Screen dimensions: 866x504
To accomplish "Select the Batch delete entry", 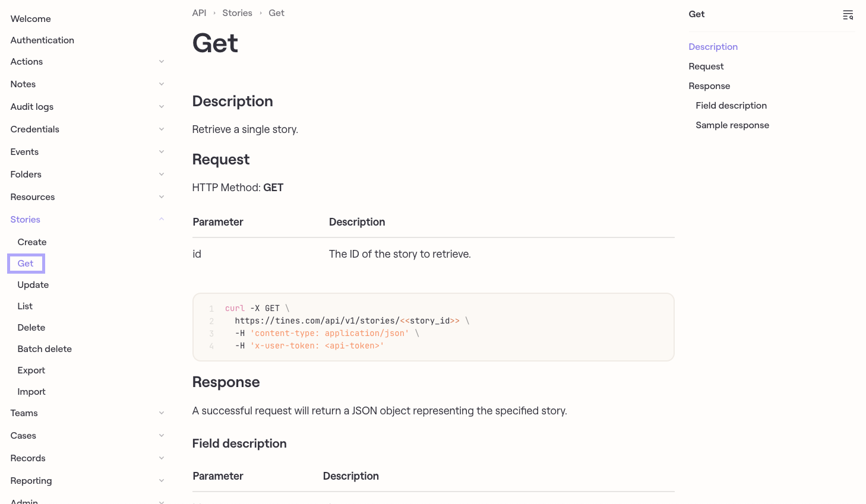I will click(45, 349).
